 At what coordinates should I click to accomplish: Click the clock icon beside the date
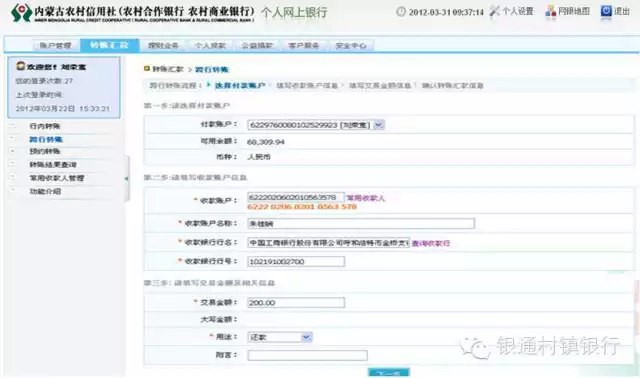(x=401, y=12)
